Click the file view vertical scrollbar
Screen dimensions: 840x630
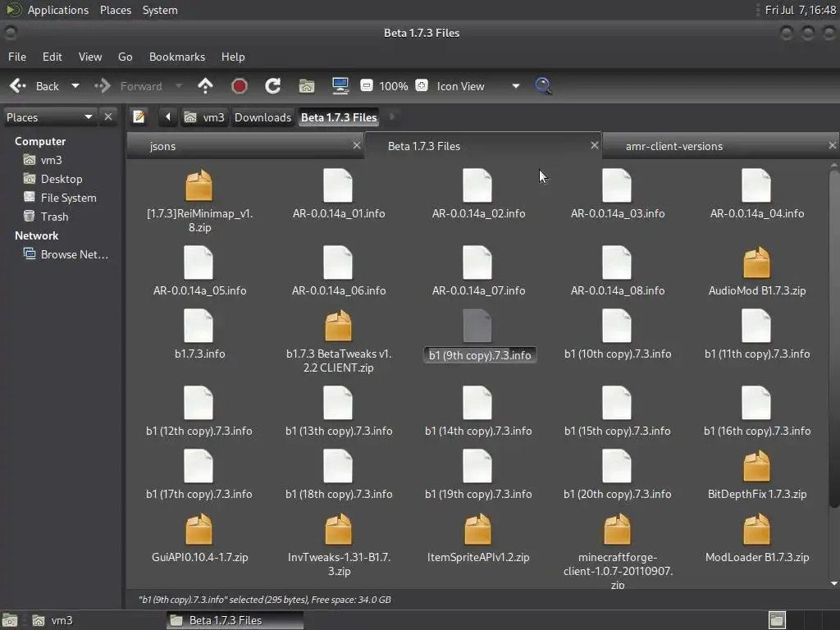[x=833, y=337]
